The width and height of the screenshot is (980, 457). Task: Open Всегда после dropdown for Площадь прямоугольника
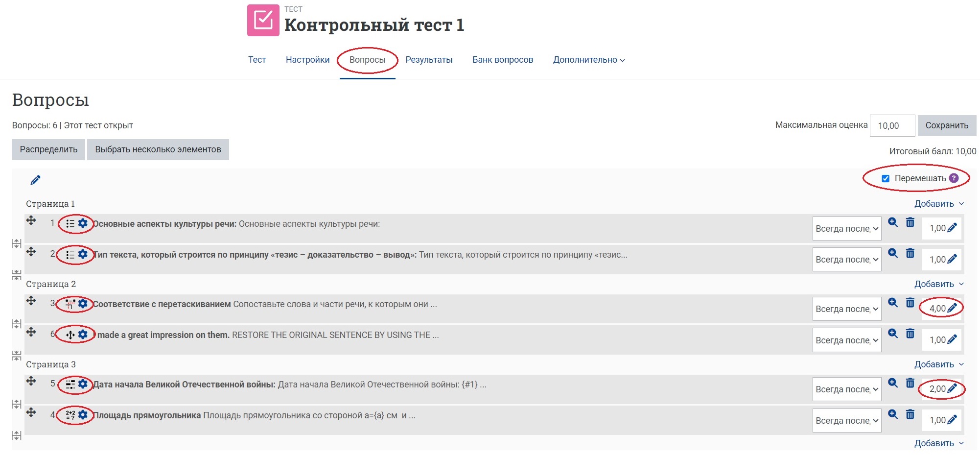pyautogui.click(x=847, y=421)
